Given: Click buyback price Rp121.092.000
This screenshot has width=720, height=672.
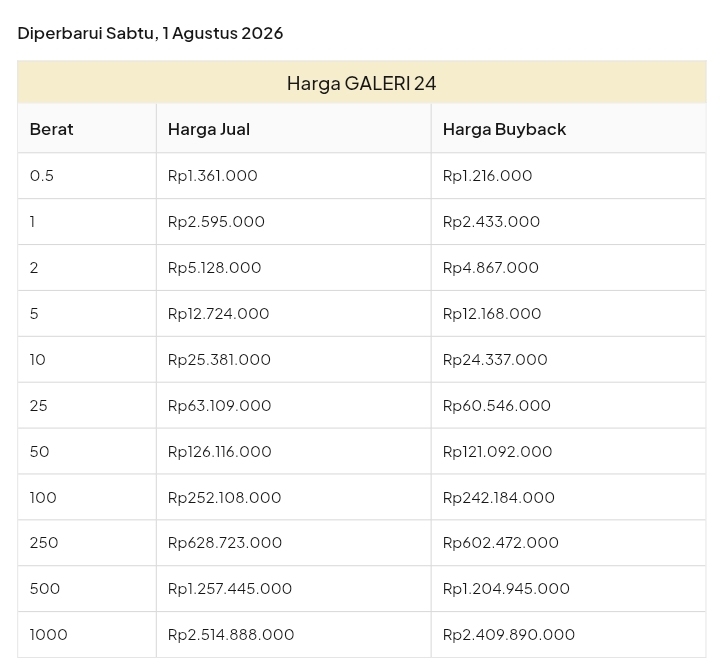Looking at the screenshot, I should click(497, 451).
